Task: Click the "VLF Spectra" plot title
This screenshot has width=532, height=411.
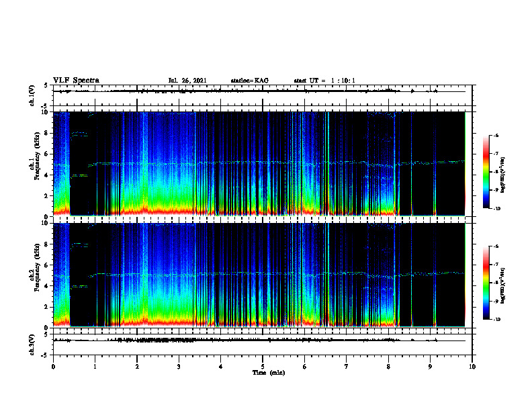Action: pos(76,81)
